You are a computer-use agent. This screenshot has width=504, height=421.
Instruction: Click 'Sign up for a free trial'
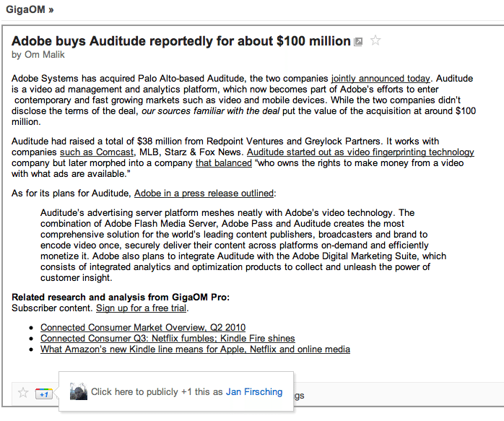(141, 308)
